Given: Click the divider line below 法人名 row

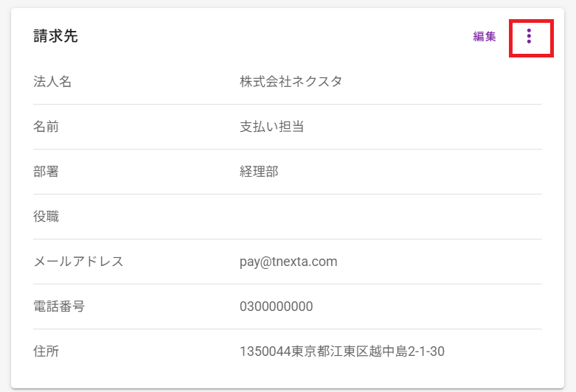Looking at the screenshot, I should click(288, 104).
